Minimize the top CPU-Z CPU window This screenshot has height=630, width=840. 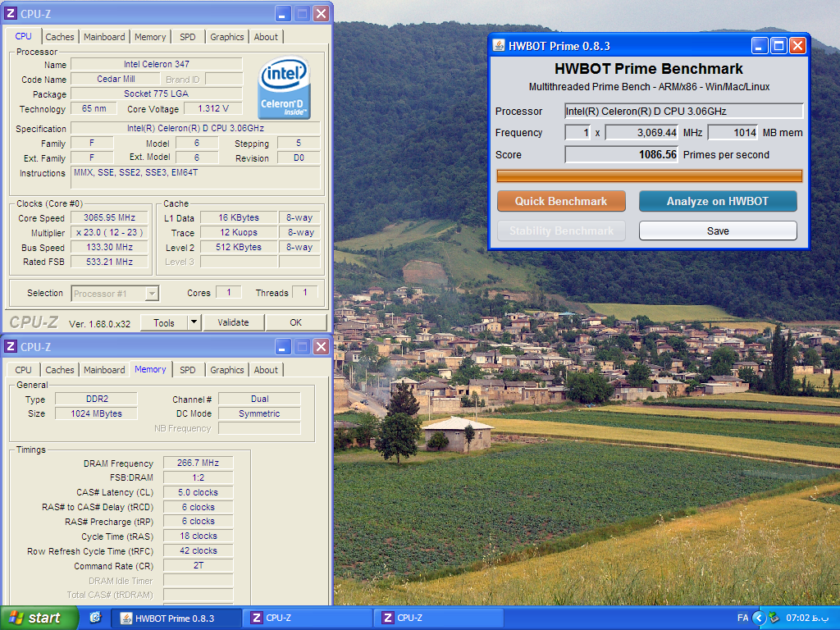pos(283,13)
